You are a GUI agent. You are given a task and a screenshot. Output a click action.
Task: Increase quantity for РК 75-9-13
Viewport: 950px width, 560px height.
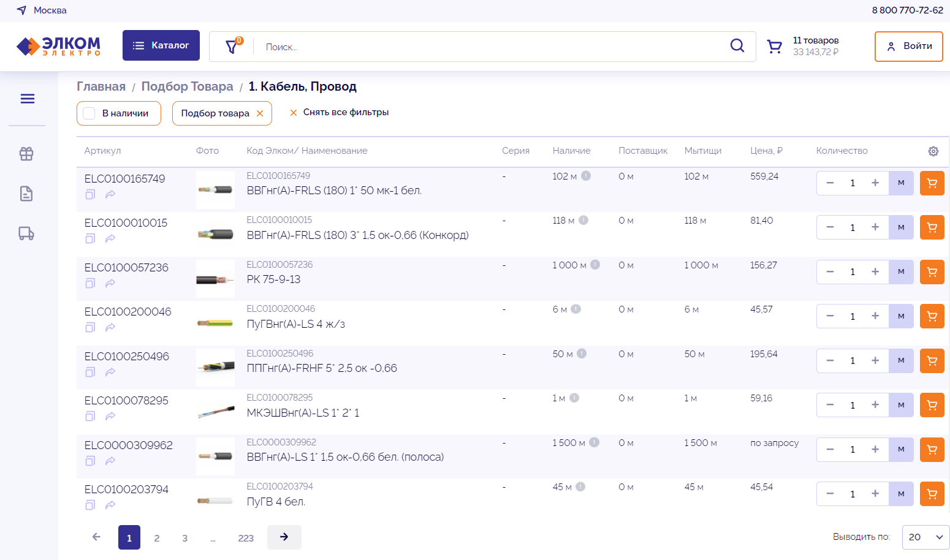click(x=875, y=272)
